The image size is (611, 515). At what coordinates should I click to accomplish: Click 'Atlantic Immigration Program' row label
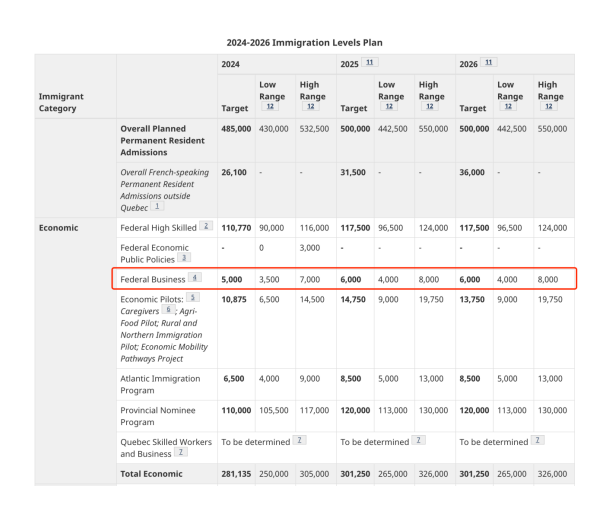coord(160,384)
